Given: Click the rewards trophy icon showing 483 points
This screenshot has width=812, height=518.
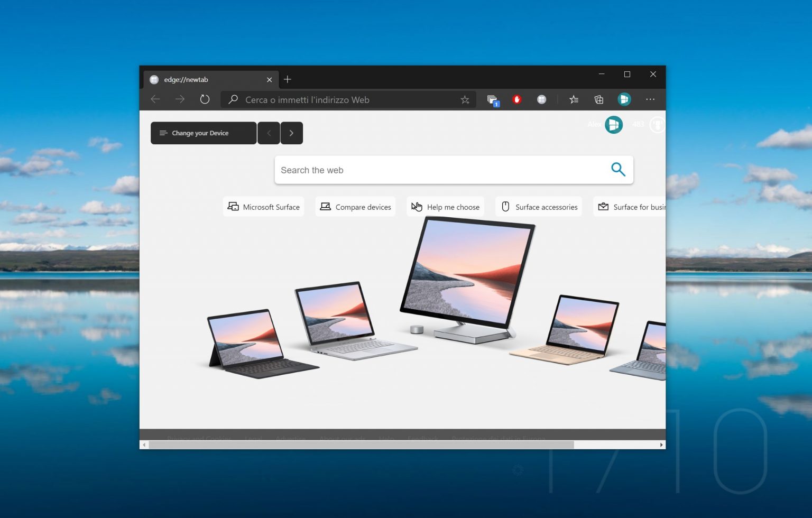Looking at the screenshot, I should pos(657,125).
